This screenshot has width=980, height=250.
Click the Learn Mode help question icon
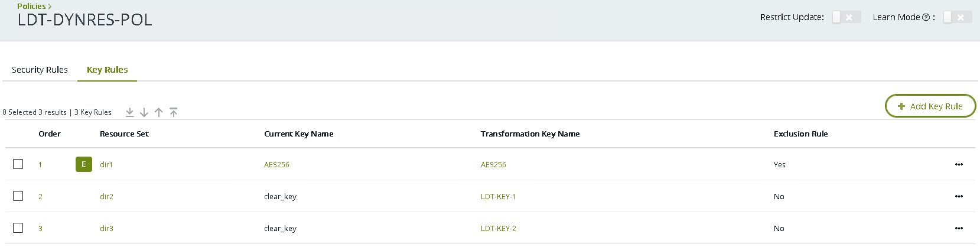pos(926,18)
